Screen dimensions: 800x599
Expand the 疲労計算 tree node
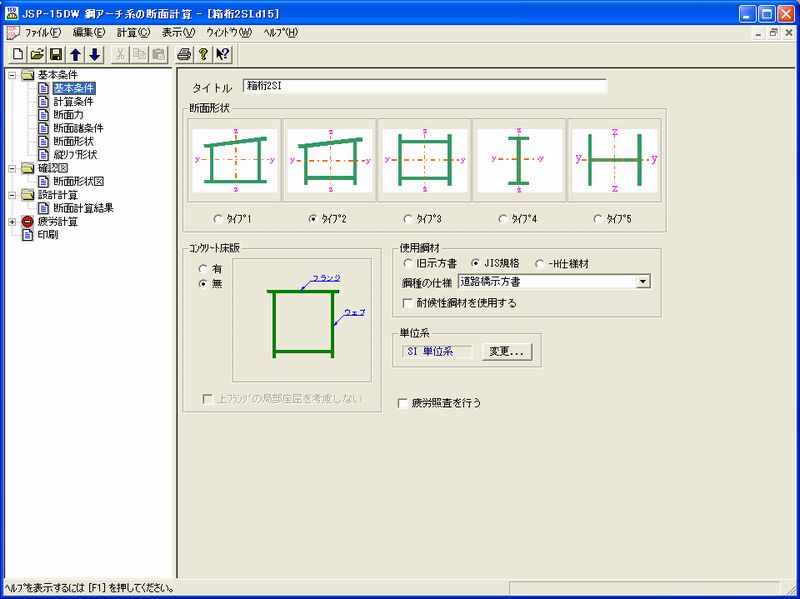[12, 222]
